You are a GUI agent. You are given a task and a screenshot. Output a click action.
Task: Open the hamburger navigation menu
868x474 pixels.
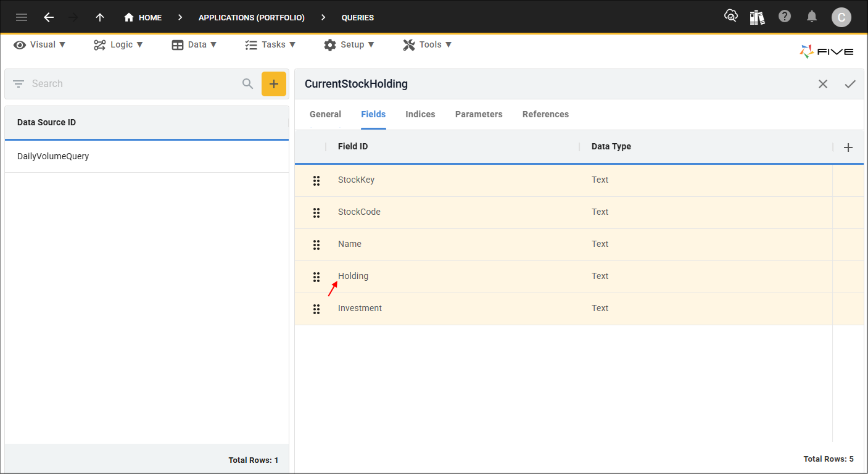tap(22, 17)
